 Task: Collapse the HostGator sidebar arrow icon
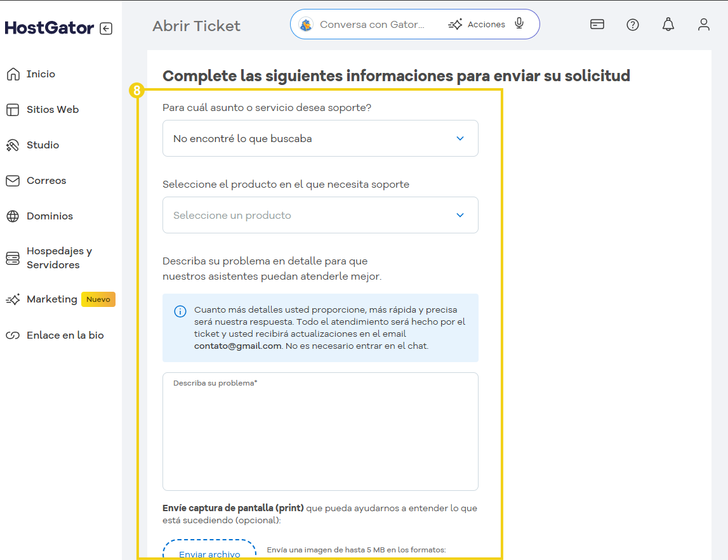coord(106,29)
